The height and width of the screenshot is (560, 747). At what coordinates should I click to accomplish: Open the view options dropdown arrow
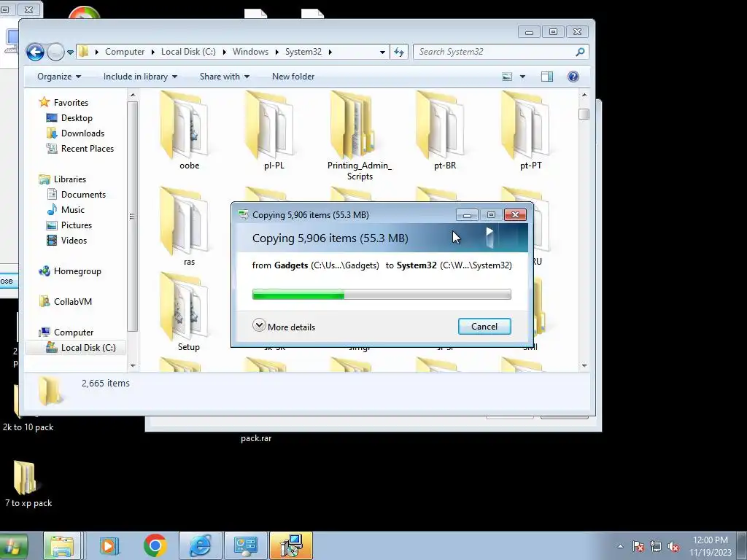click(522, 77)
